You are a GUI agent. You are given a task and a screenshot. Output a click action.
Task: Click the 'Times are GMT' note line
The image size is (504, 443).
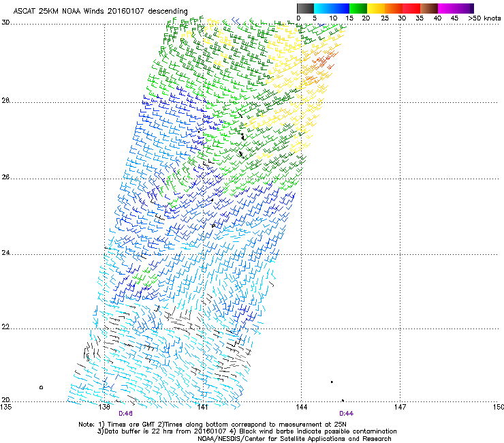click(x=212, y=425)
